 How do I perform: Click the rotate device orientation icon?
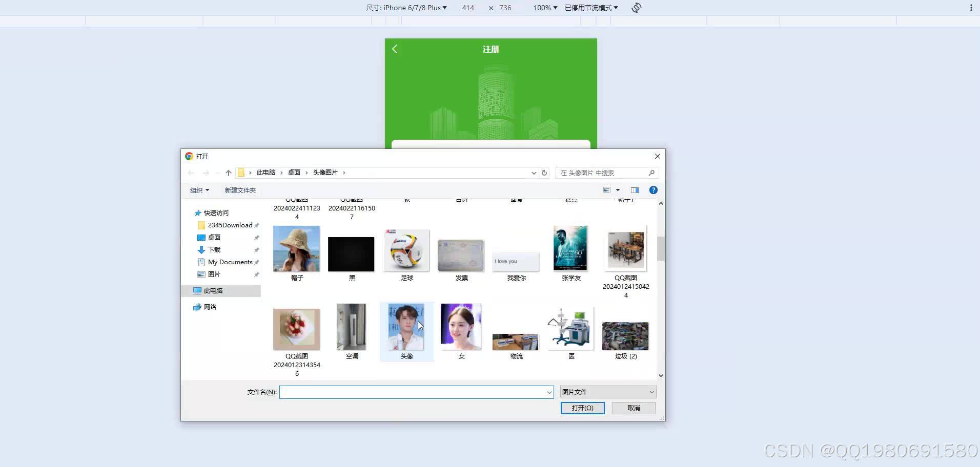tap(636, 8)
